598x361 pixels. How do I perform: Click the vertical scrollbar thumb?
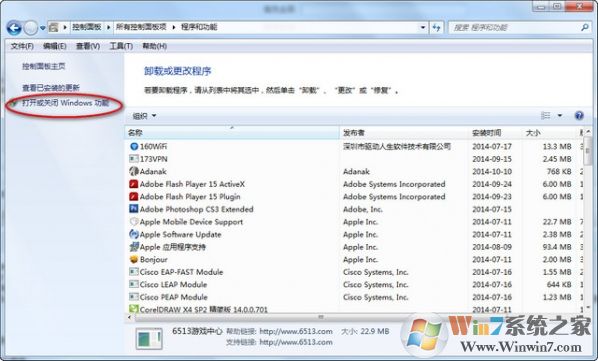click(588, 151)
